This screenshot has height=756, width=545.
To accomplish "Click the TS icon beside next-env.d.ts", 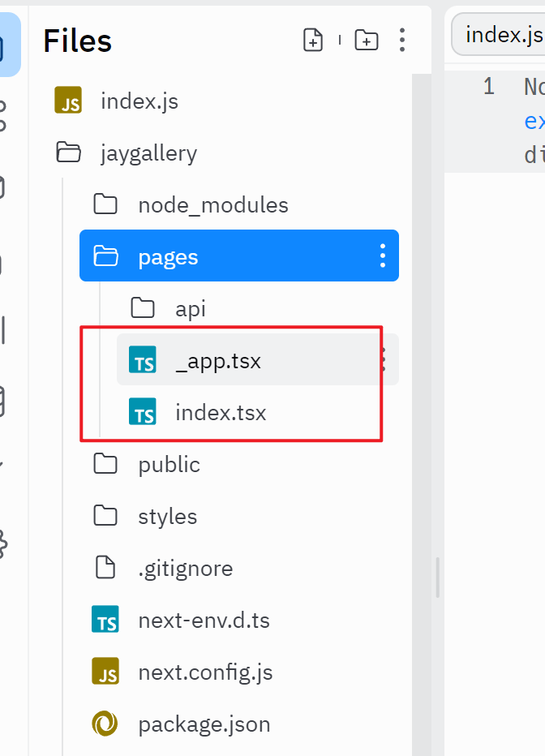I will coord(105,619).
